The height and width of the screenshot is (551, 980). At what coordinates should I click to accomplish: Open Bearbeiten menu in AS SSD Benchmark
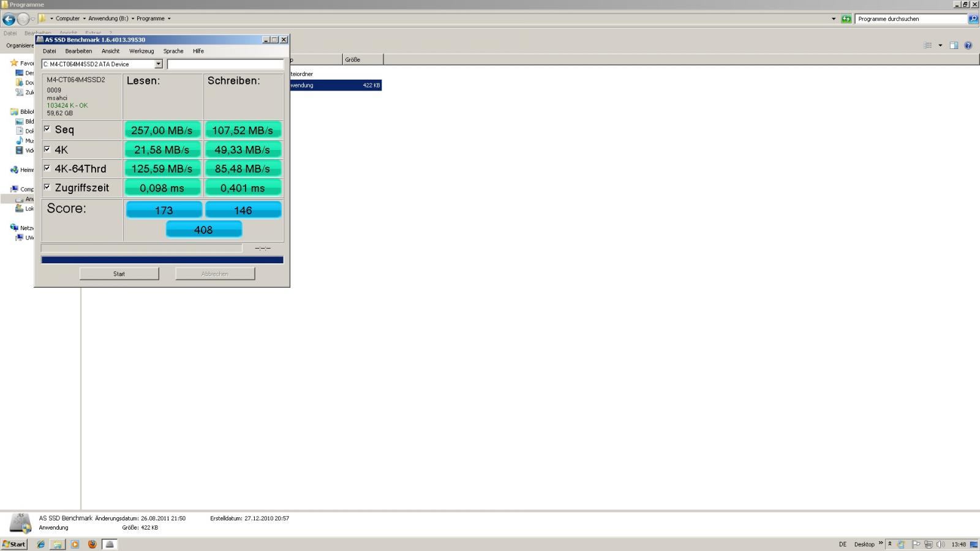click(78, 51)
